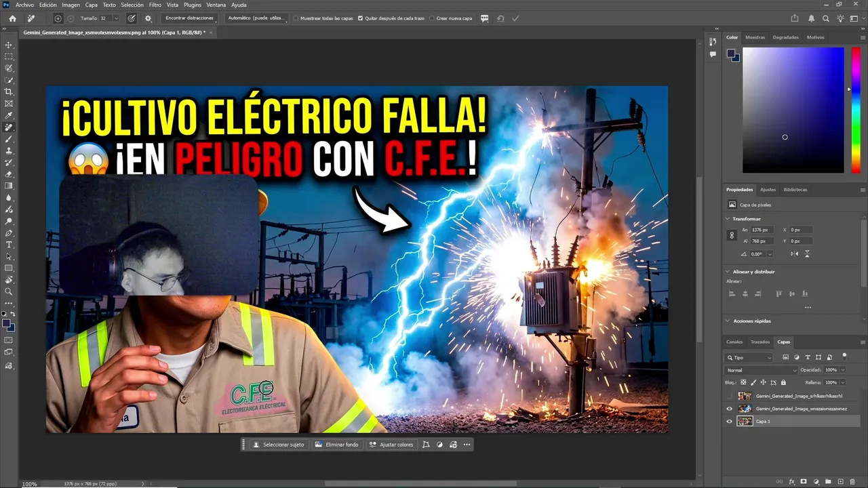
Task: Select the Move tool
Action: point(9,45)
